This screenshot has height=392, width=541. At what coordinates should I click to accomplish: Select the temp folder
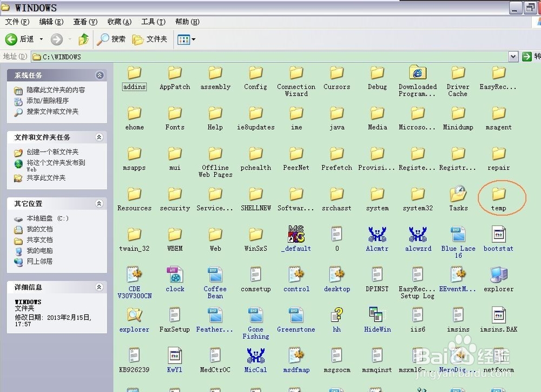pos(499,200)
